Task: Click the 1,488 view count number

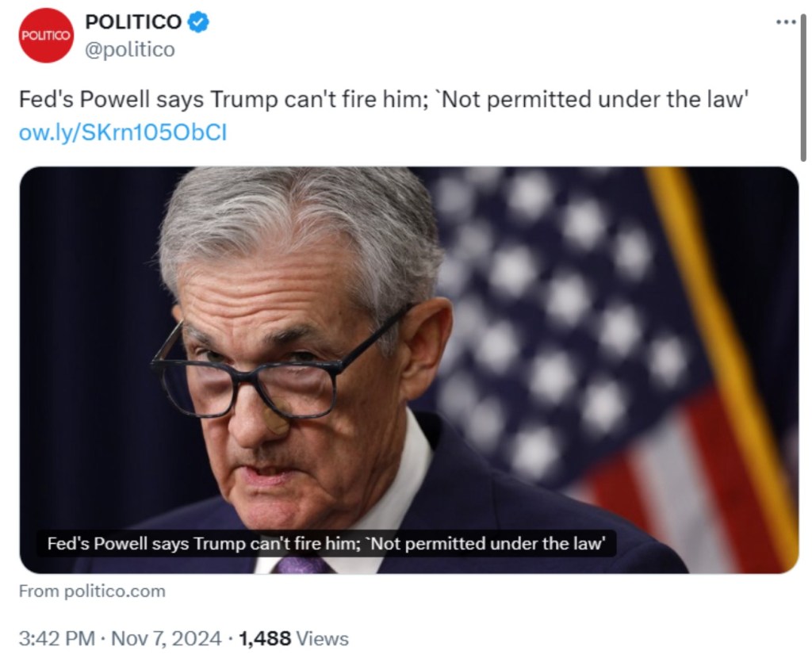Action: coord(265,638)
